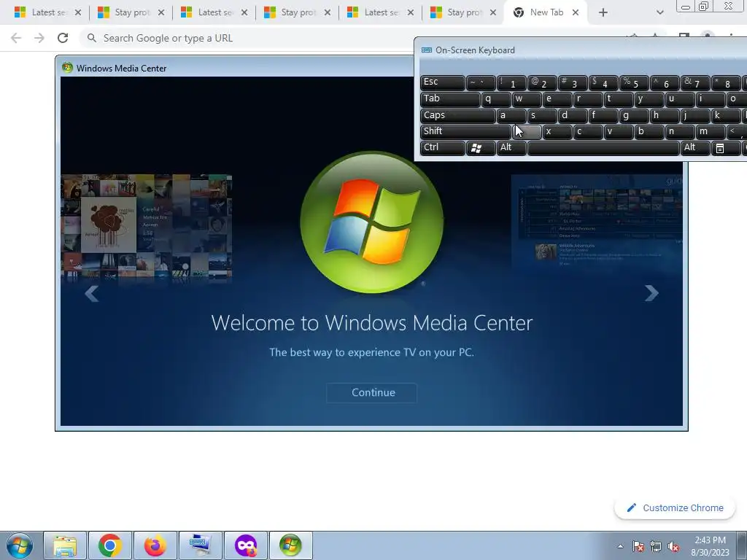Image resolution: width=747 pixels, height=560 pixels.
Task: Click the q key on On-Screen Keyboard
Action: tap(496, 99)
